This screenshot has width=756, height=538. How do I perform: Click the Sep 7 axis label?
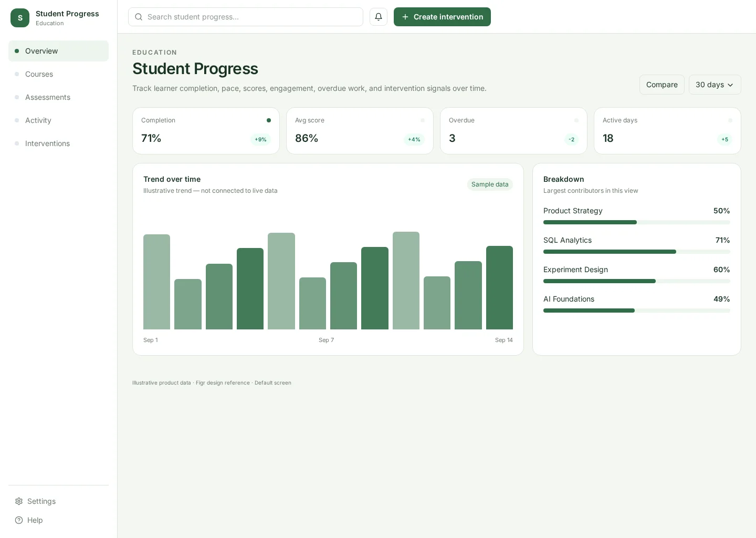pos(326,340)
